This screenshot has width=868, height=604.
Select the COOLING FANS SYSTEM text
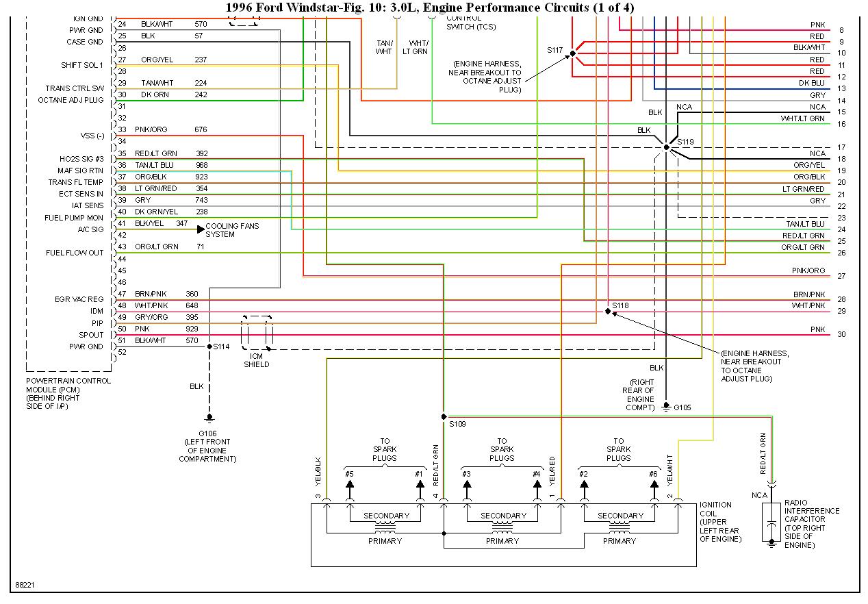pos(232,230)
